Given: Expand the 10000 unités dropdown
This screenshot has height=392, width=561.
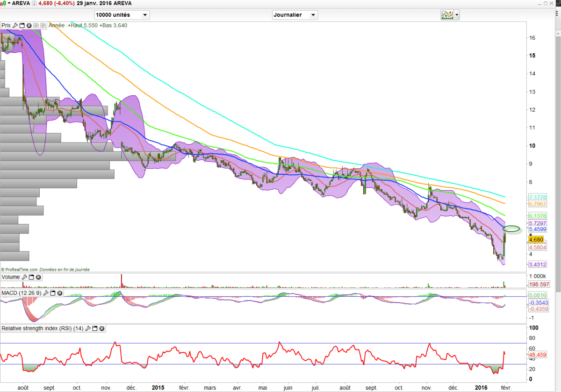Looking at the screenshot, I should click(145, 15).
